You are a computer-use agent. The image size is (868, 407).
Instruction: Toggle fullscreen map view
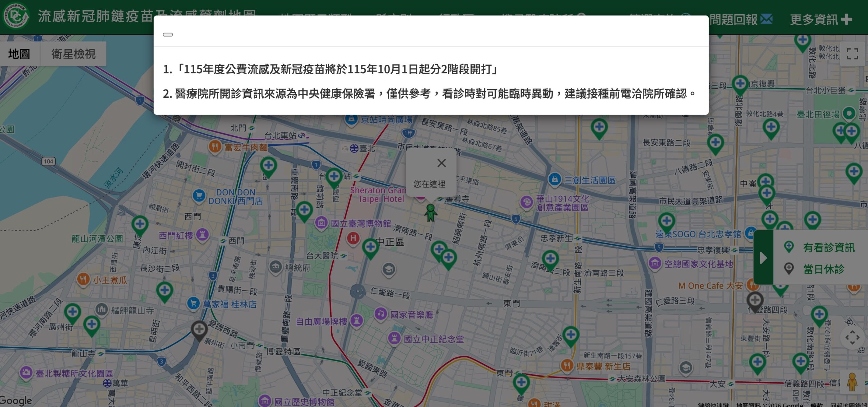pos(852,54)
